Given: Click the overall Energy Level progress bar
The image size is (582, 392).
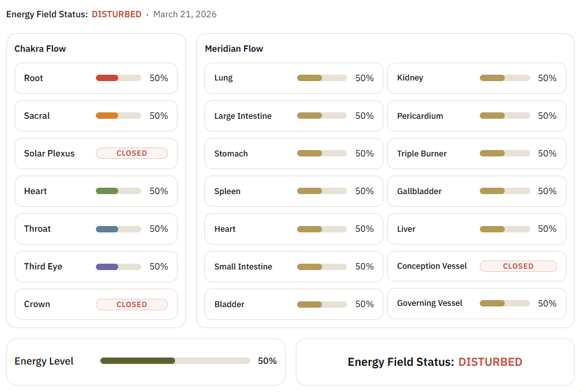Looking at the screenshot, I should coord(175,361).
